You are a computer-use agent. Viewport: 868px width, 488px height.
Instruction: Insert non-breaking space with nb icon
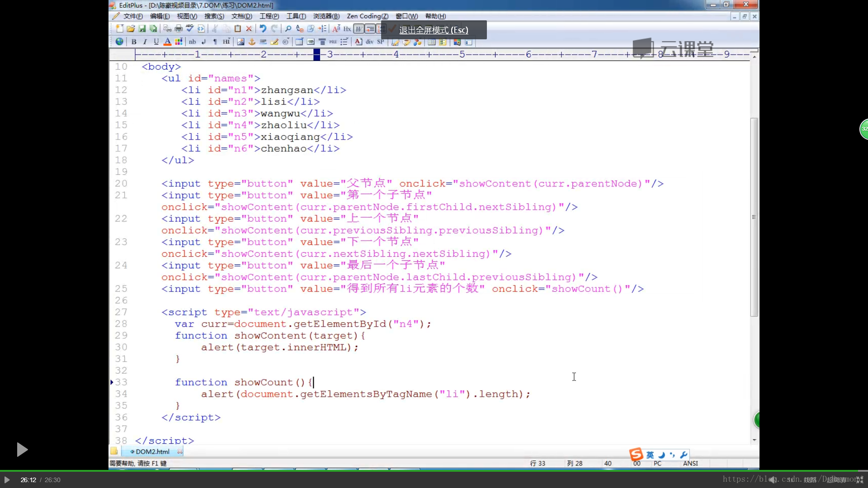point(192,42)
